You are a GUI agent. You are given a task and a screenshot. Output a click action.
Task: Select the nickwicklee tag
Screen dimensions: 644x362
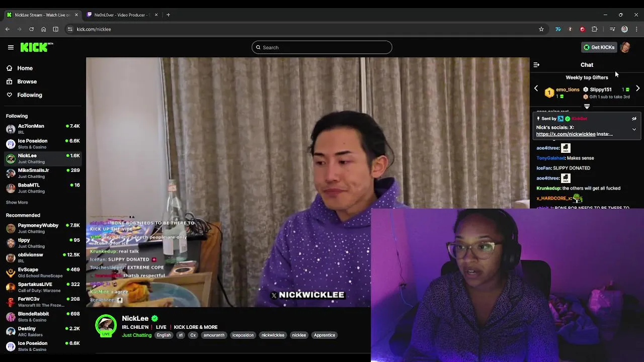[273, 335]
